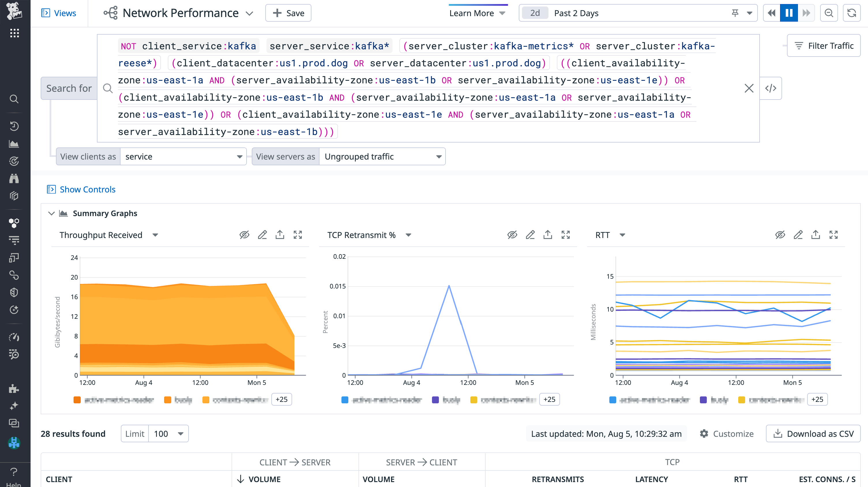Toggle visibility on the TCP Retransmit % graph
868x487 pixels.
pyautogui.click(x=512, y=235)
